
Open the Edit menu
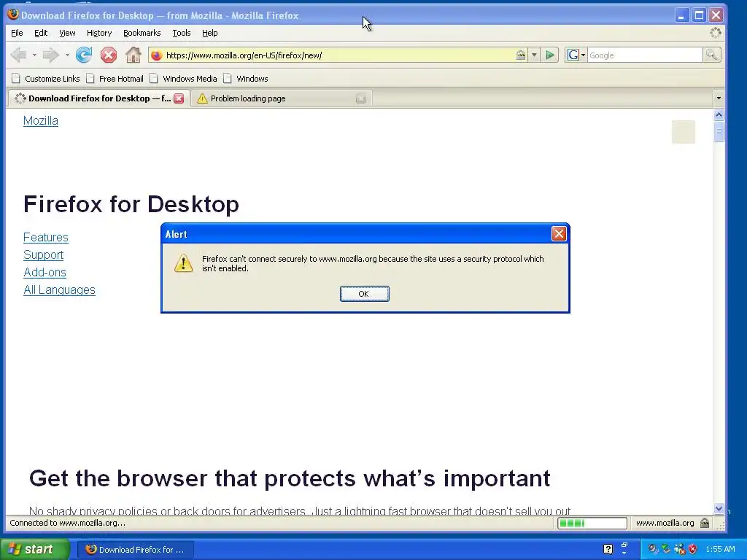tap(41, 33)
